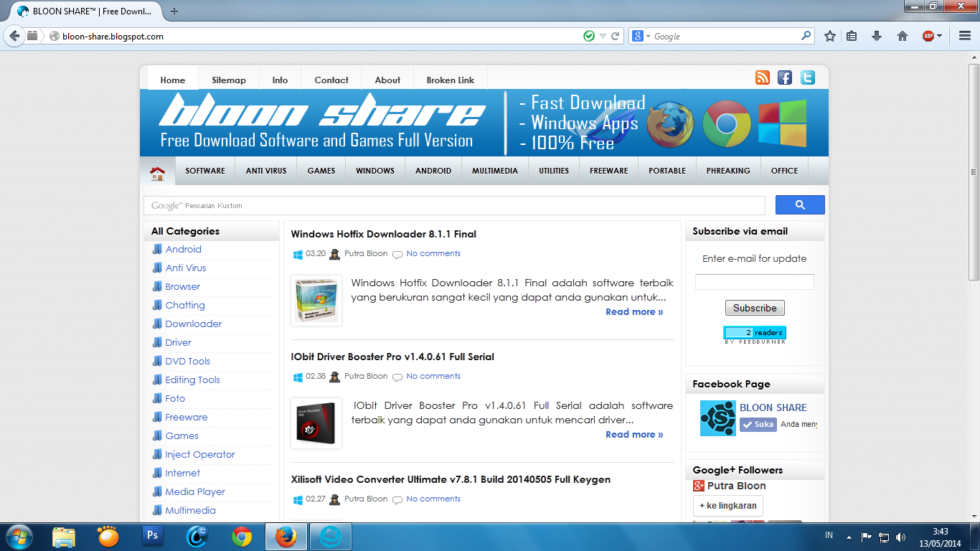Open the Inject Operator category link

point(200,454)
